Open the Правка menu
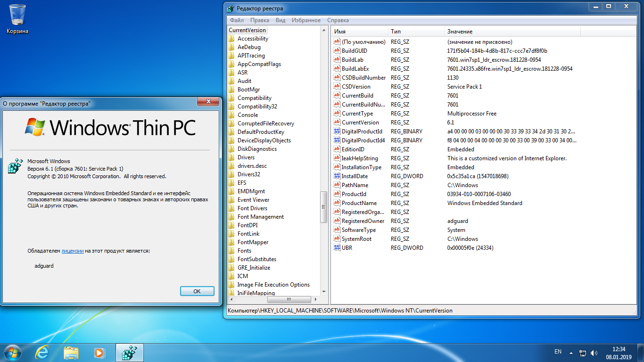Screen dimensions: 644x362 click(x=260, y=20)
